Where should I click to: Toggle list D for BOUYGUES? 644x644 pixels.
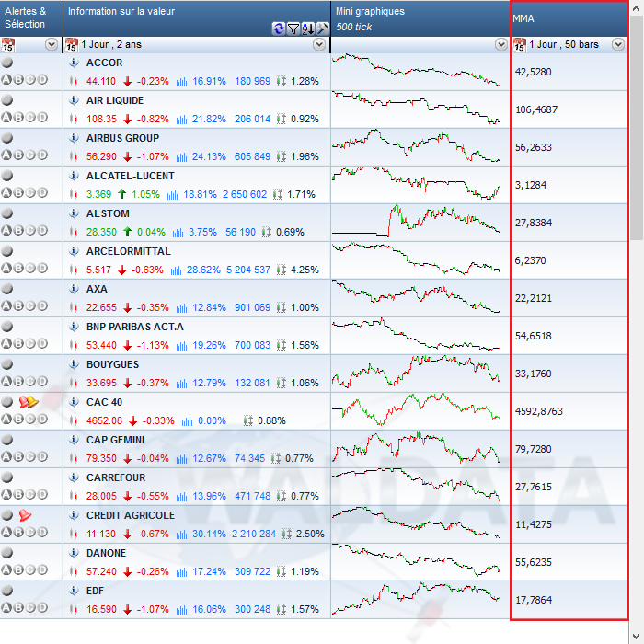tap(42, 381)
